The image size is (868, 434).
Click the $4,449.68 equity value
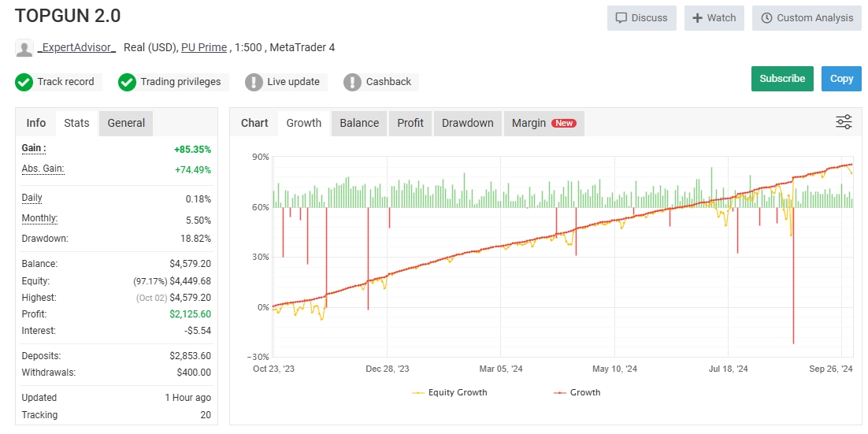pyautogui.click(x=191, y=281)
